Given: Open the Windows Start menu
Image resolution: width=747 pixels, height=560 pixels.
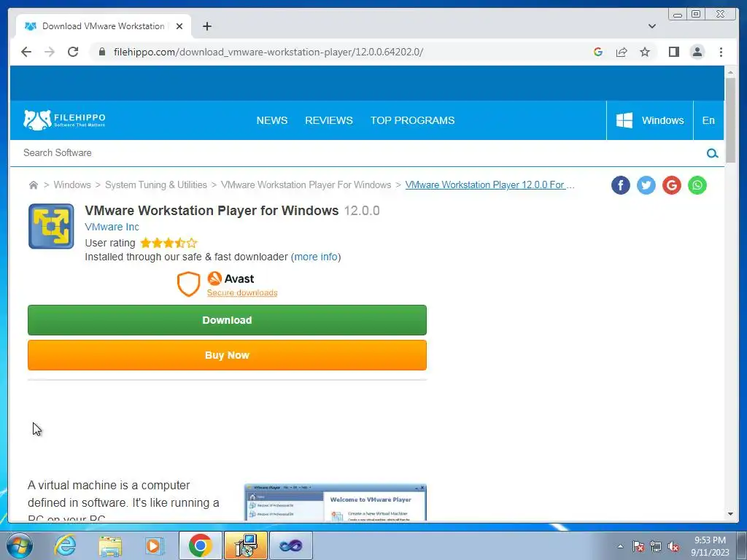Looking at the screenshot, I should point(19,545).
